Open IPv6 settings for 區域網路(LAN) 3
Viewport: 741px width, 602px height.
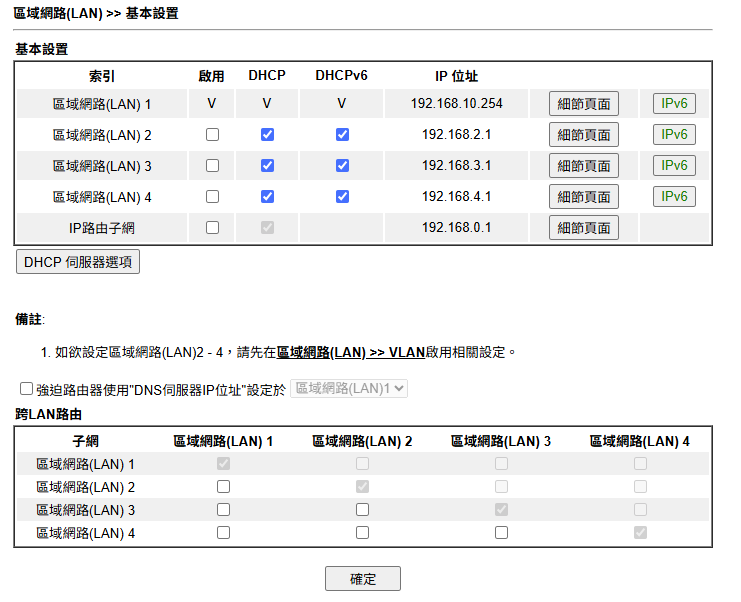pos(674,166)
